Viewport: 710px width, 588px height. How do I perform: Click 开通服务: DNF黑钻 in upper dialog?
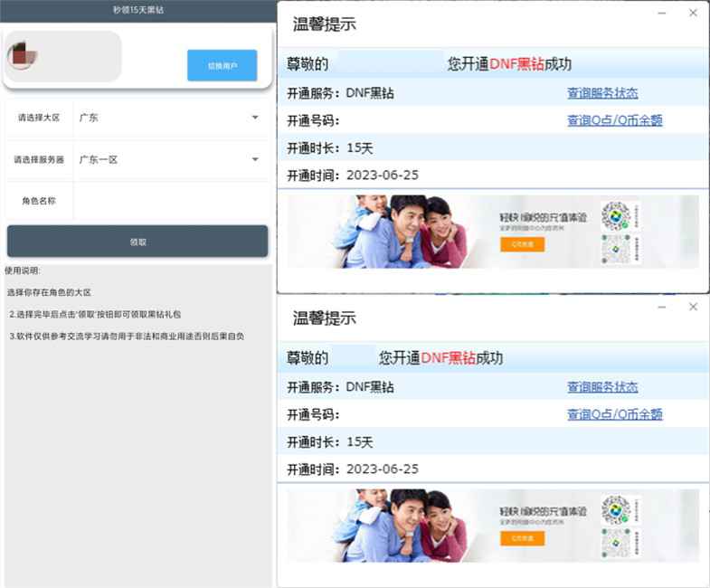tap(340, 93)
